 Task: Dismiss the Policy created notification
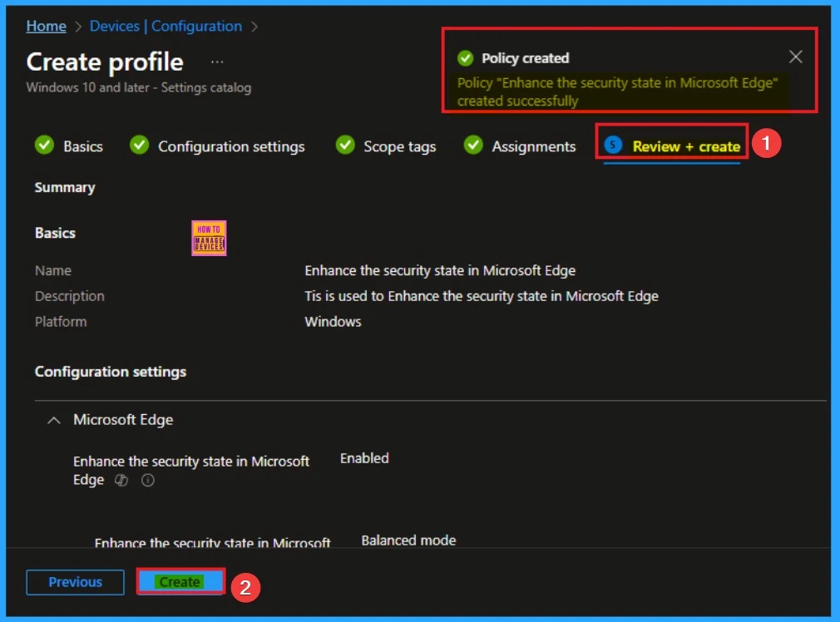796,57
